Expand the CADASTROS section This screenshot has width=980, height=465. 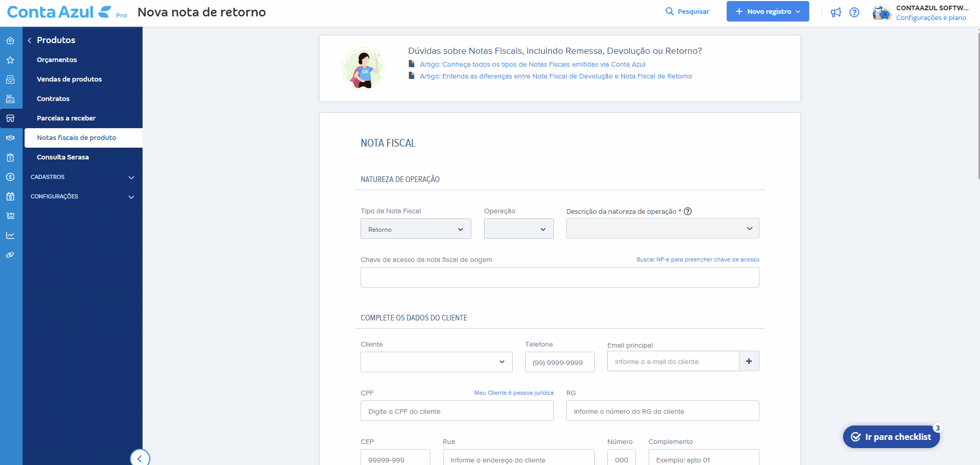tap(82, 177)
